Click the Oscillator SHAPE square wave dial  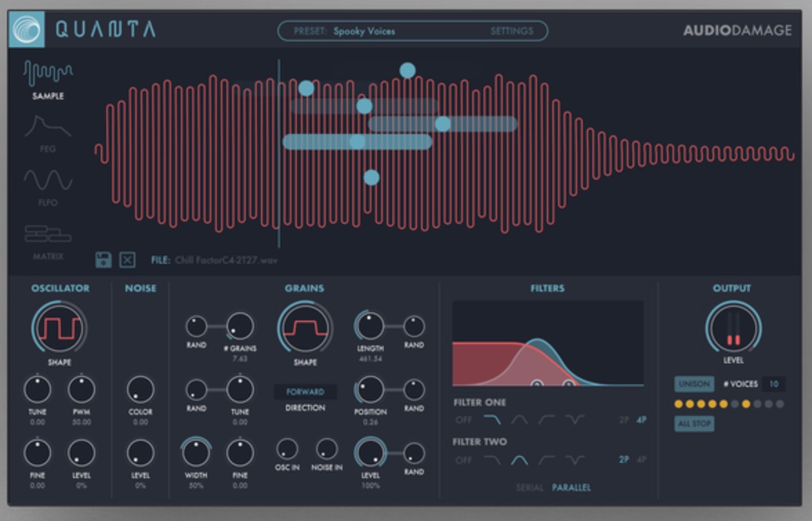(x=59, y=329)
